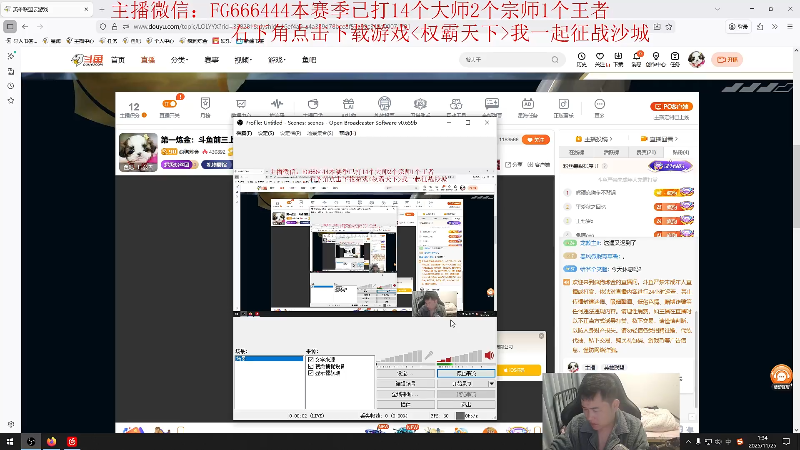
Task: Open Firefox from the taskbar
Action: pos(52,441)
